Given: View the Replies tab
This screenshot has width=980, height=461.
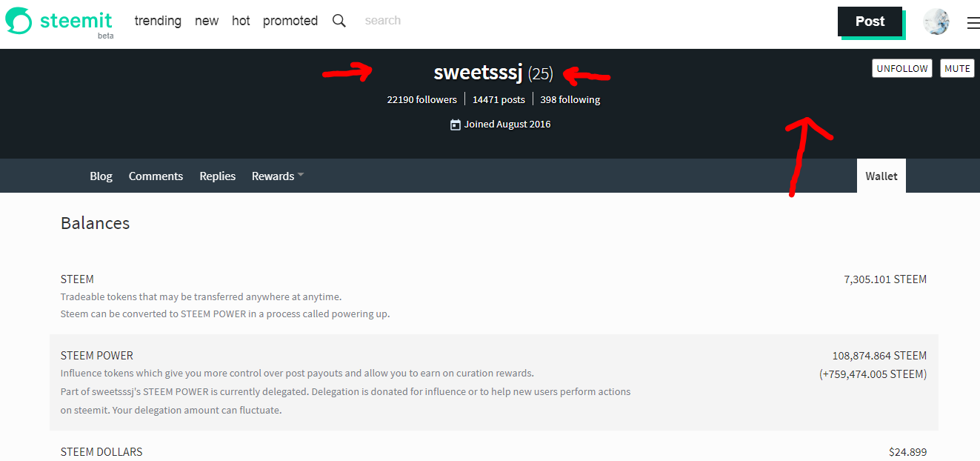Looking at the screenshot, I should point(217,176).
